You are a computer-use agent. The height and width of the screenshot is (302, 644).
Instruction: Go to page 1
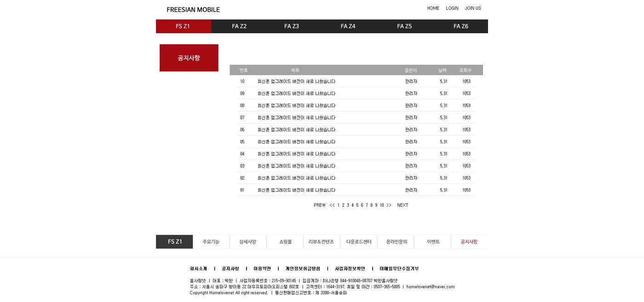point(339,205)
